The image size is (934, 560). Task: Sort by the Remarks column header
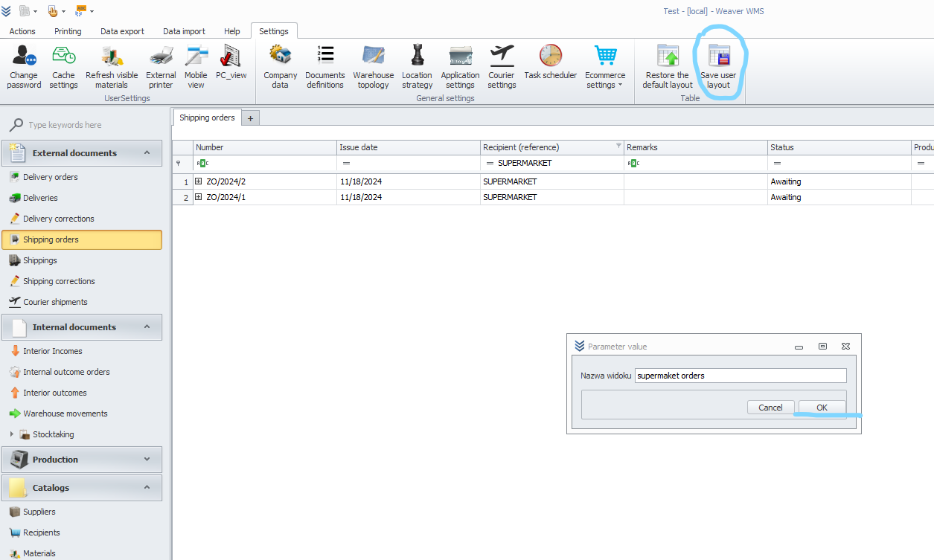[x=696, y=147]
